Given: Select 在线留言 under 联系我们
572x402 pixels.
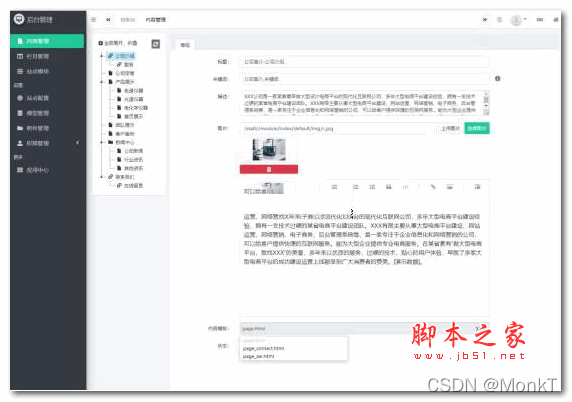Looking at the screenshot, I should point(134,186).
